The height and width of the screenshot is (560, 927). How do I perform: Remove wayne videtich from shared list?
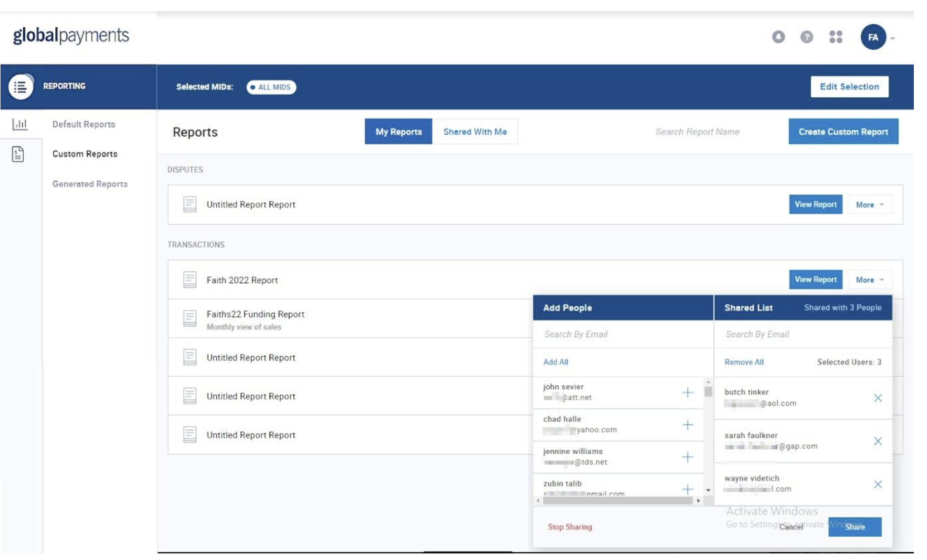click(877, 485)
